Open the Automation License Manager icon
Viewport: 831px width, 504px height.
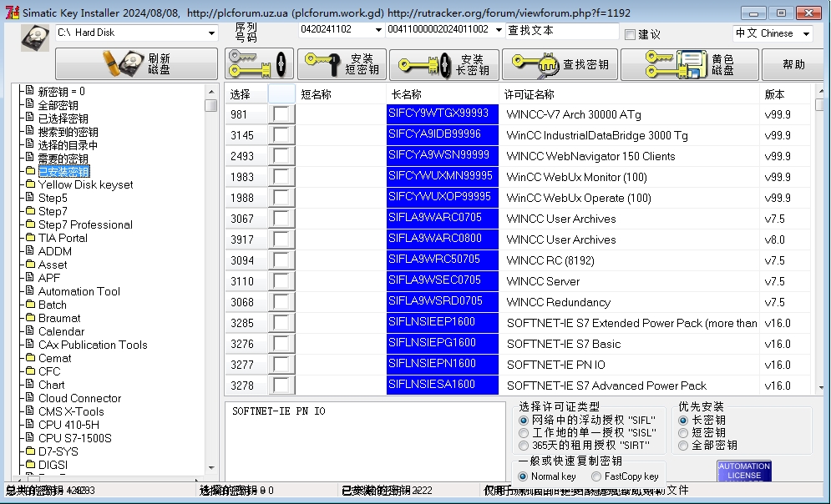[x=743, y=471]
